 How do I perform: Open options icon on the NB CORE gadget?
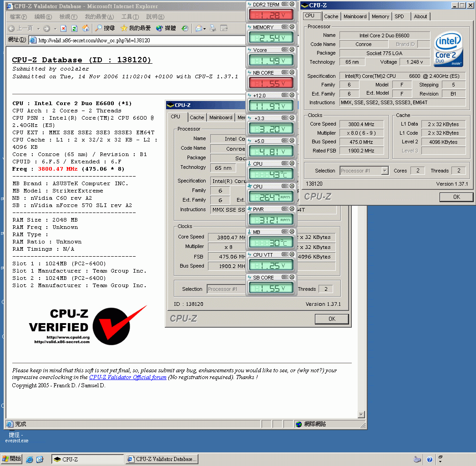285,72
